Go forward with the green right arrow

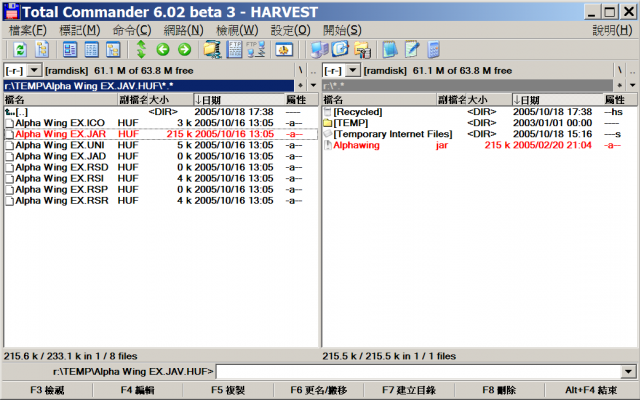tap(184, 50)
